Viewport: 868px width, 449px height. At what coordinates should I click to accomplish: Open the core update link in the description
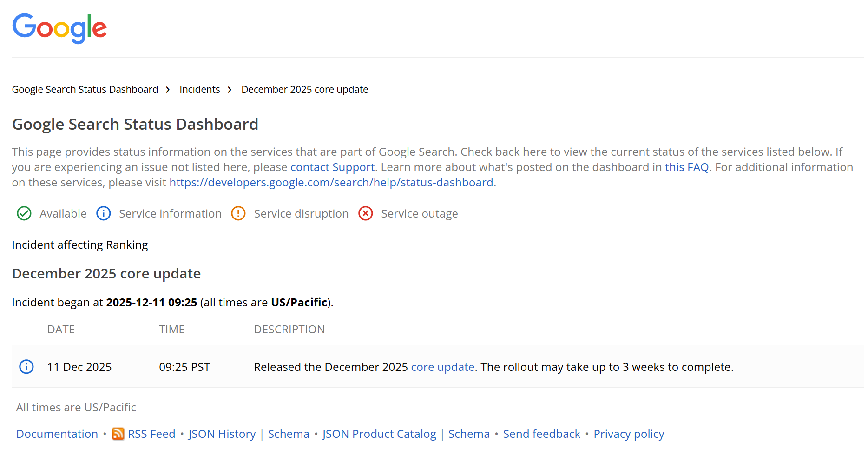(x=442, y=367)
